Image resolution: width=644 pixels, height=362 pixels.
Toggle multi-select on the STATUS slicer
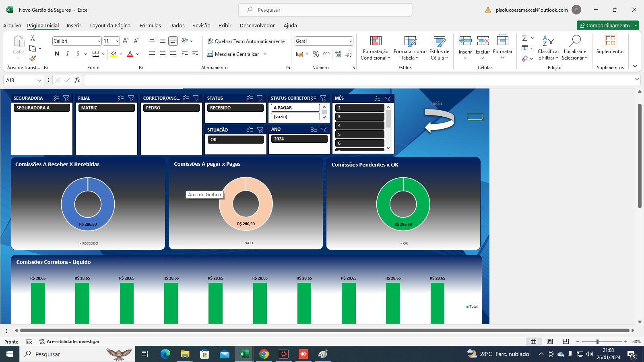coord(250,98)
